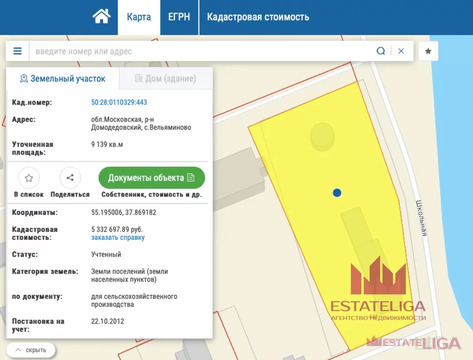Select status value Учтенный
Screen dimensions: 473x360
(106, 254)
